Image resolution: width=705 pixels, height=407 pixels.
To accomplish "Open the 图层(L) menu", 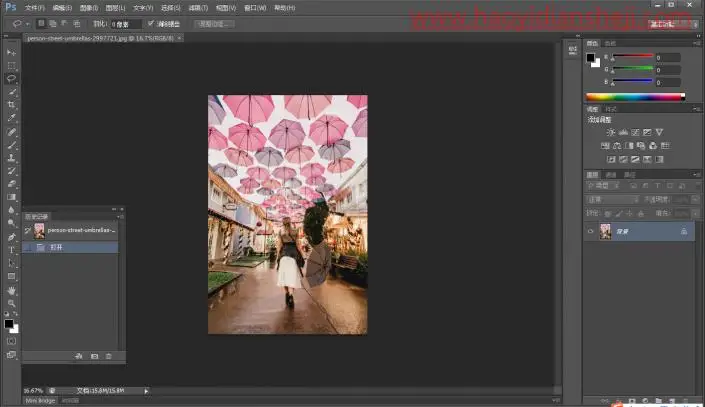I will pyautogui.click(x=116, y=8).
